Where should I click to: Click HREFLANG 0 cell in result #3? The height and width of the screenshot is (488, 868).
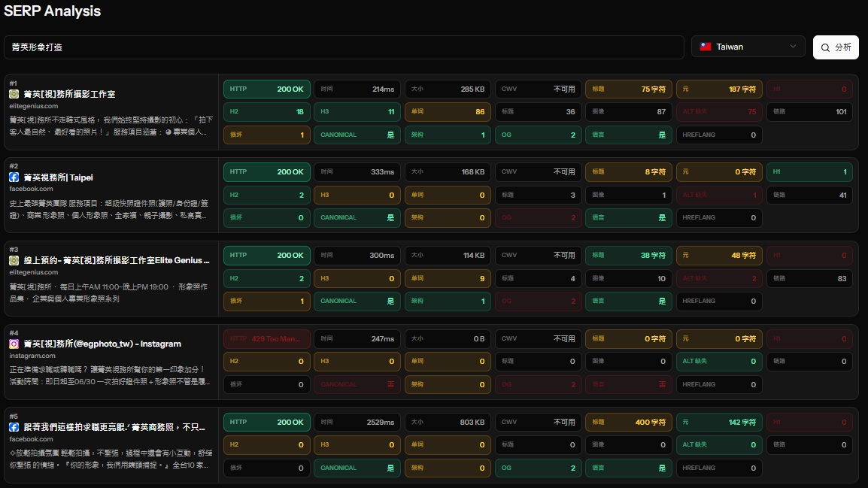pos(719,301)
